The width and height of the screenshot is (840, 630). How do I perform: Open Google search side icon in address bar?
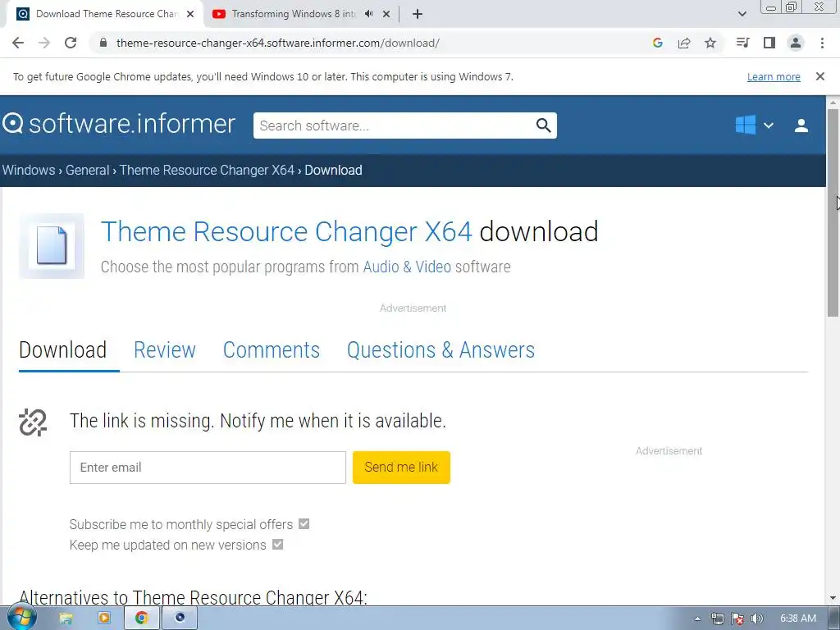pyautogui.click(x=658, y=43)
